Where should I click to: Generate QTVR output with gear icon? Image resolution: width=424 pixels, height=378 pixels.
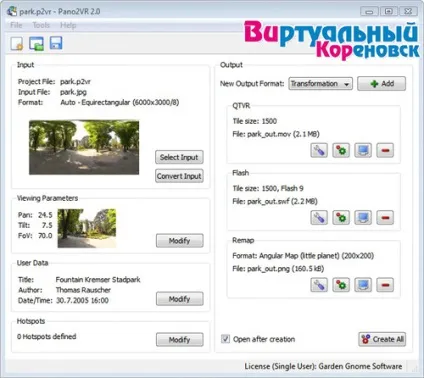341,150
